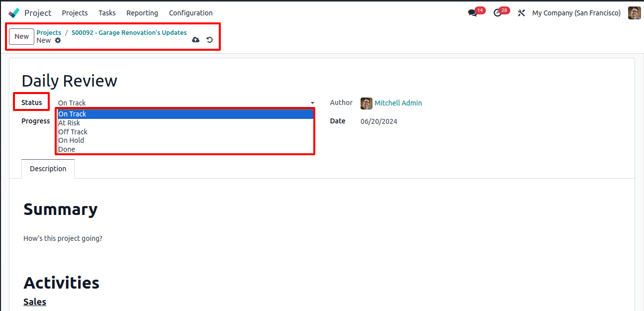
Task: Click the Daily Review title field
Action: click(x=70, y=81)
